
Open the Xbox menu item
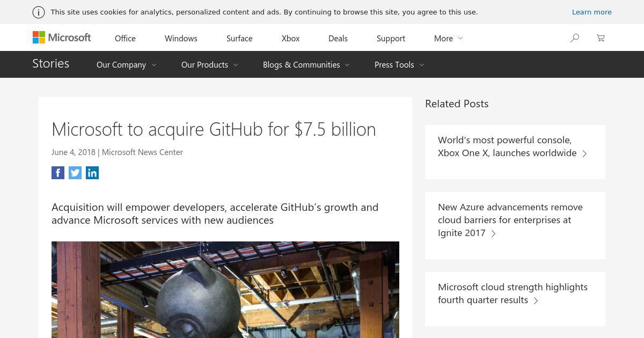tap(290, 38)
